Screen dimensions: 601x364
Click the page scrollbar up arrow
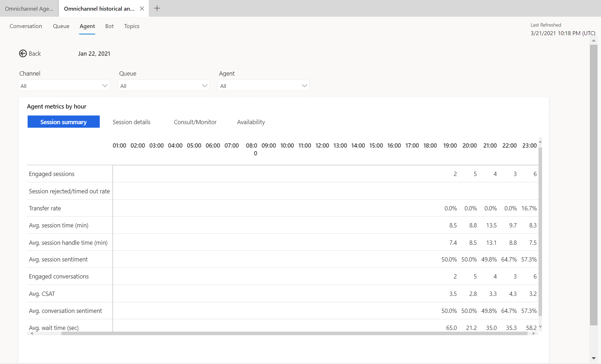pos(594,40)
